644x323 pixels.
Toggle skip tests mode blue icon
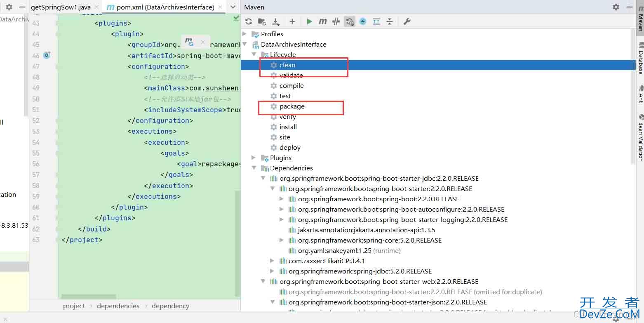click(363, 21)
